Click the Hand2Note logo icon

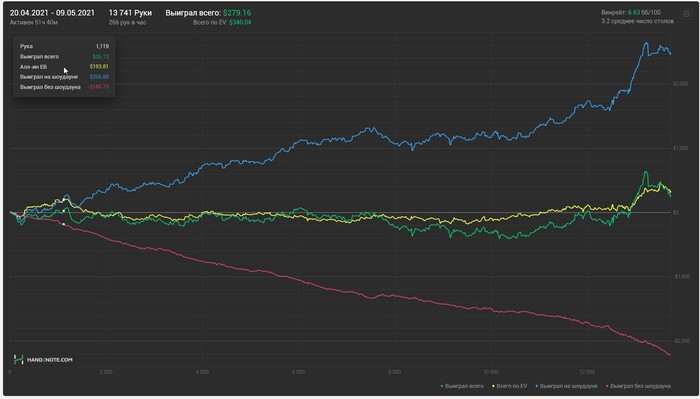click(x=18, y=359)
